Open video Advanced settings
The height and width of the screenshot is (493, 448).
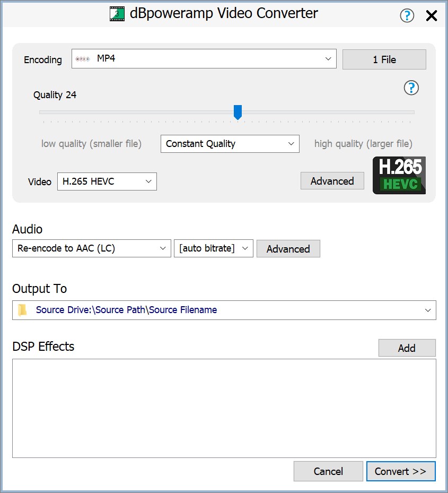tap(332, 181)
